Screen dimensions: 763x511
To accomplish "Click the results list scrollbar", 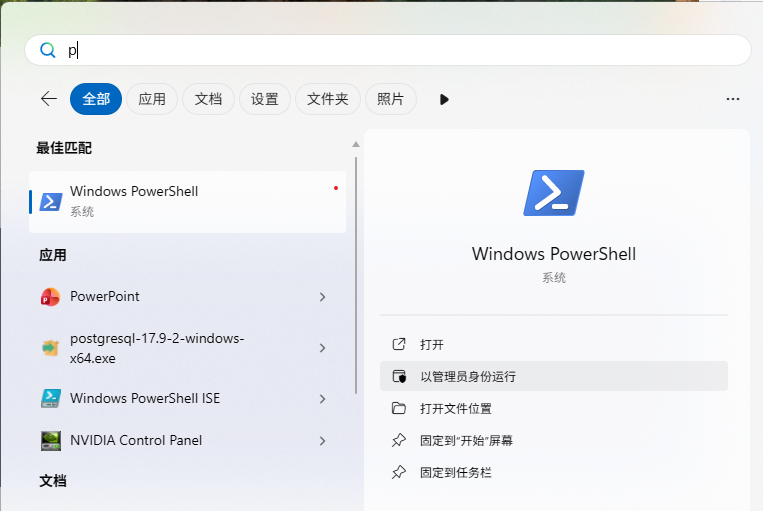I will 356,275.
